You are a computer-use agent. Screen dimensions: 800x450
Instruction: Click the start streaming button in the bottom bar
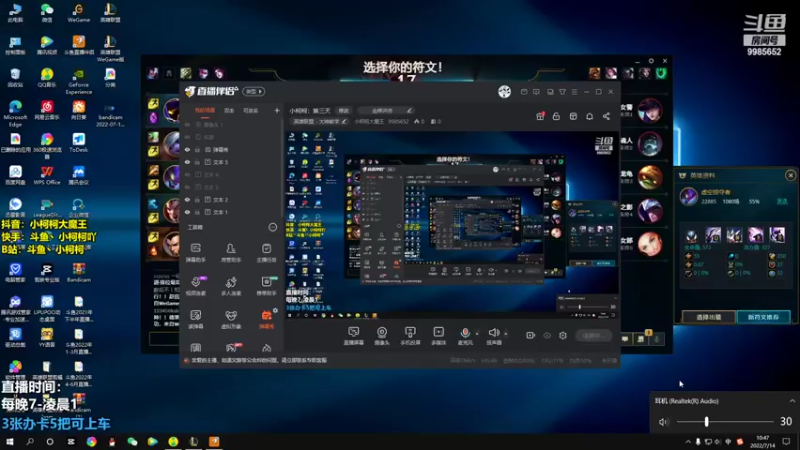pyautogui.click(x=594, y=335)
